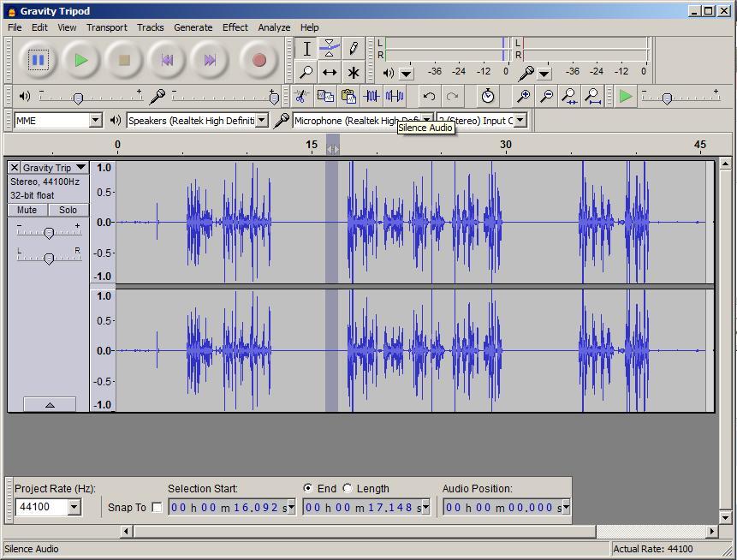Zoom in on the waveform
The image size is (737, 560).
523,97
